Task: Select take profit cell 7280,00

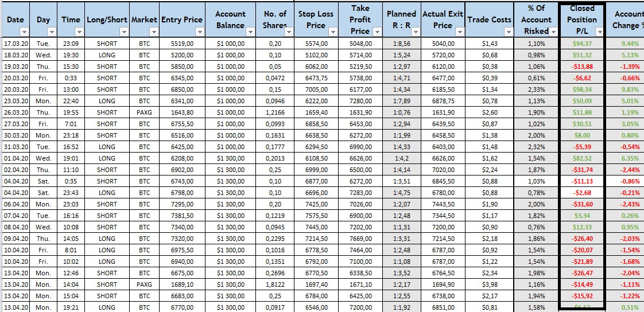Action: coord(360,101)
